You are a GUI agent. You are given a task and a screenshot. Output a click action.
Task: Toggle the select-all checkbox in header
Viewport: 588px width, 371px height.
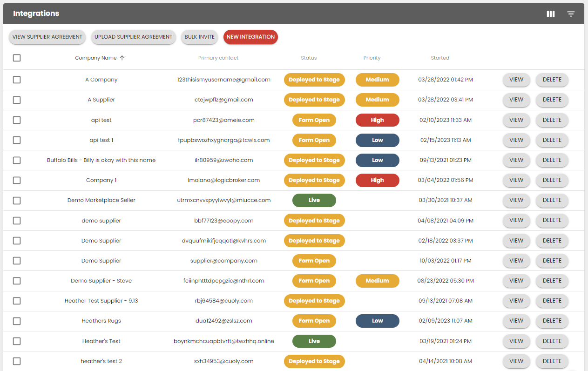[17, 58]
